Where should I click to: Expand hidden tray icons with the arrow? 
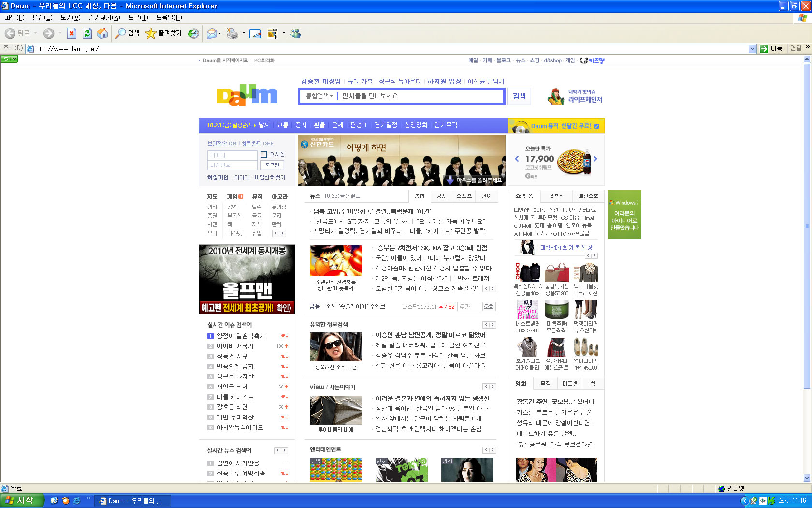pos(745,501)
